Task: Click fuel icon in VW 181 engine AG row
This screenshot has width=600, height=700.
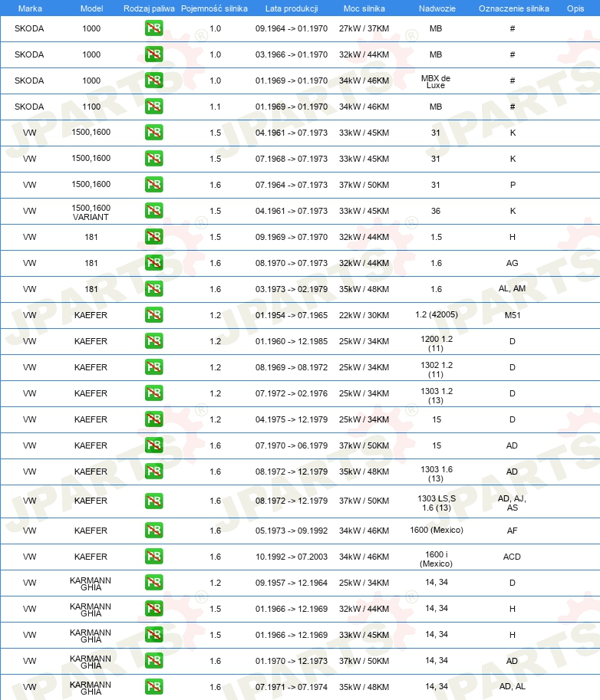Action: tap(153, 262)
